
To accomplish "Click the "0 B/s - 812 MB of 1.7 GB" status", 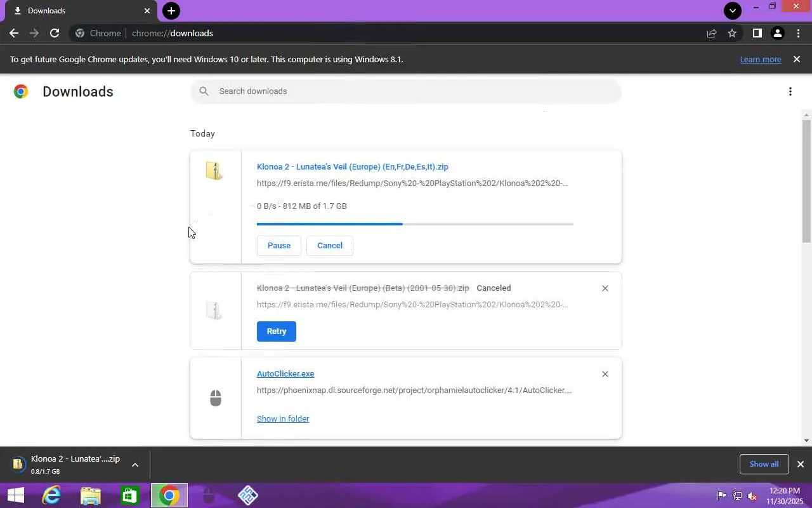I will [302, 206].
